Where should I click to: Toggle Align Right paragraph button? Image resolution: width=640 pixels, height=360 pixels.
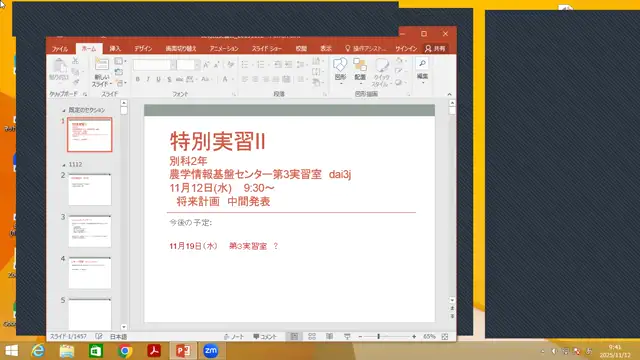pyautogui.click(x=265, y=79)
